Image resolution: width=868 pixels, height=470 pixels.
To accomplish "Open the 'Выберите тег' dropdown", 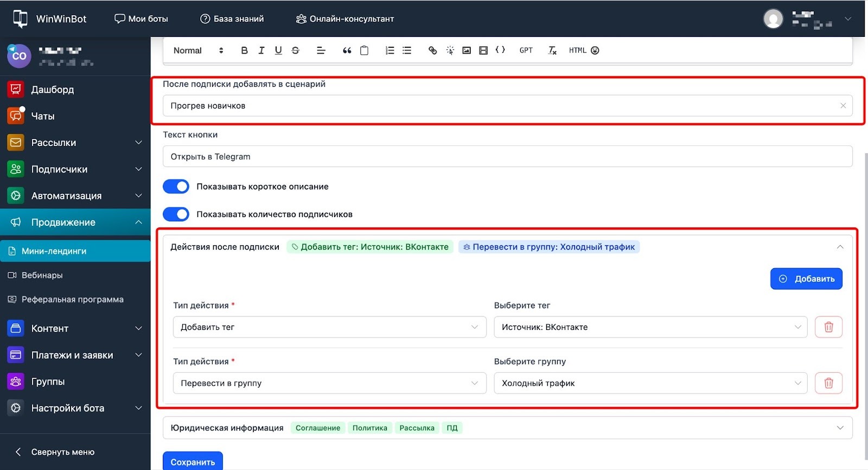I will coord(650,327).
